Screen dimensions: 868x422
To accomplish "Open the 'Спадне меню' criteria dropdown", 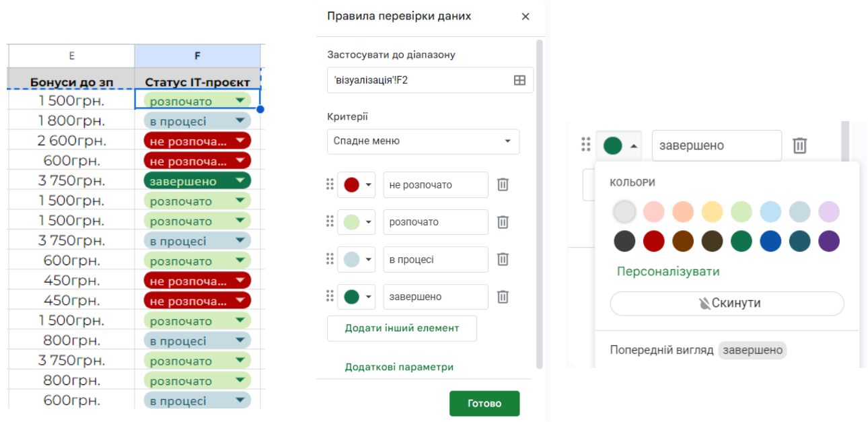I will coord(423,141).
